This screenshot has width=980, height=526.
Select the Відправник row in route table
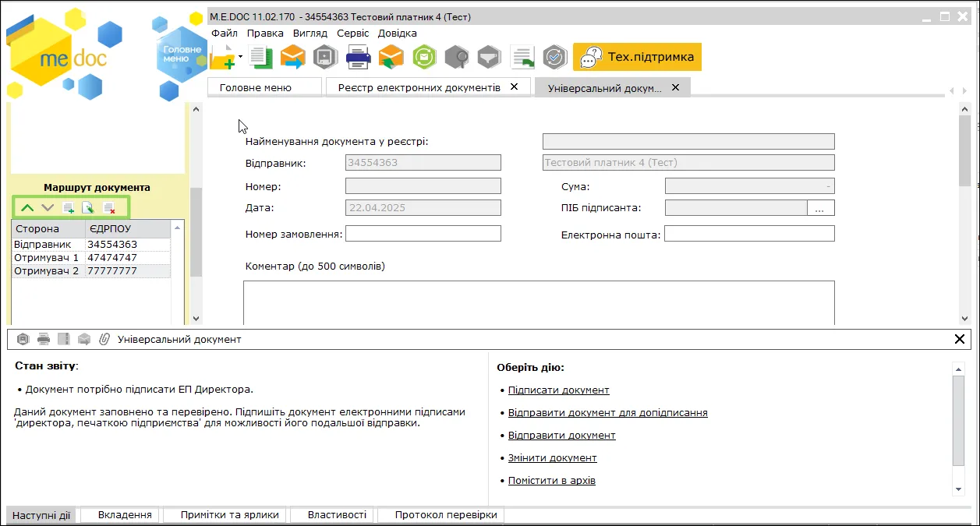(91, 244)
